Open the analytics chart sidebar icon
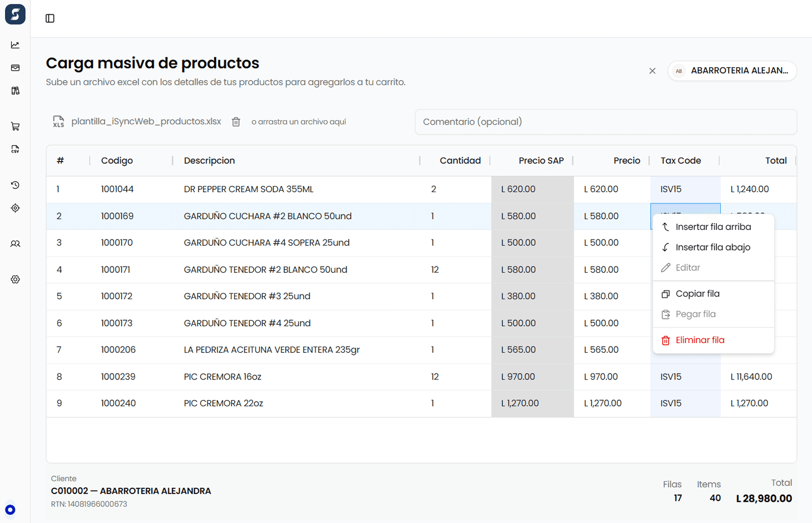Viewport: 812px width, 523px height. [15, 45]
